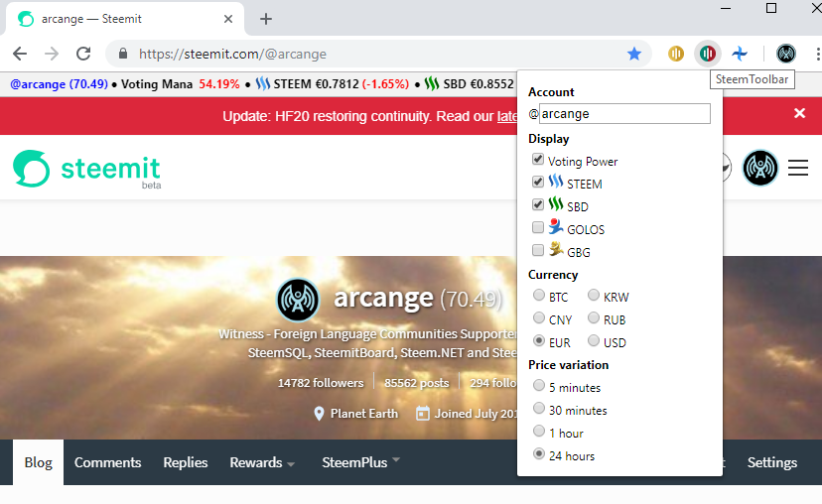Image resolution: width=822 pixels, height=504 pixels.
Task: Select KRW currency option
Action: (x=594, y=295)
